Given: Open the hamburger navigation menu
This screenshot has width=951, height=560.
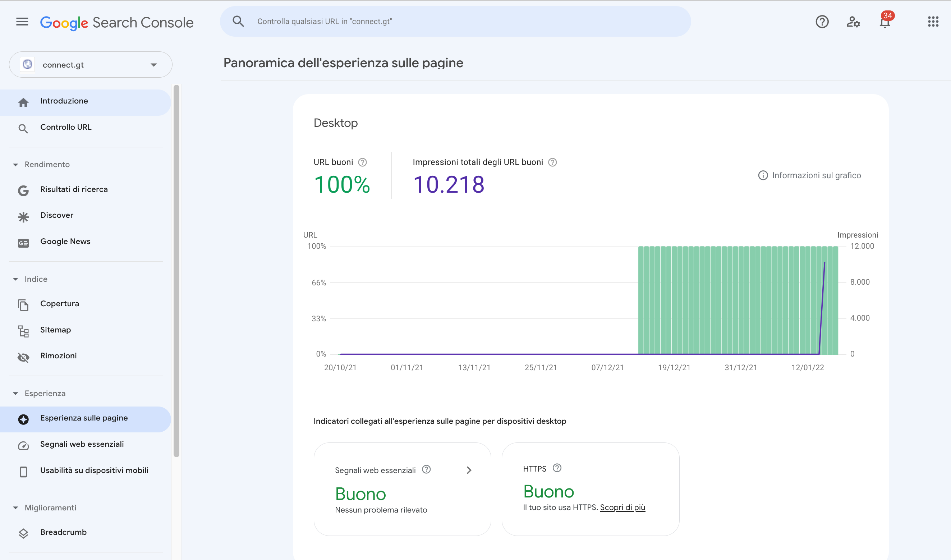Looking at the screenshot, I should [x=22, y=22].
